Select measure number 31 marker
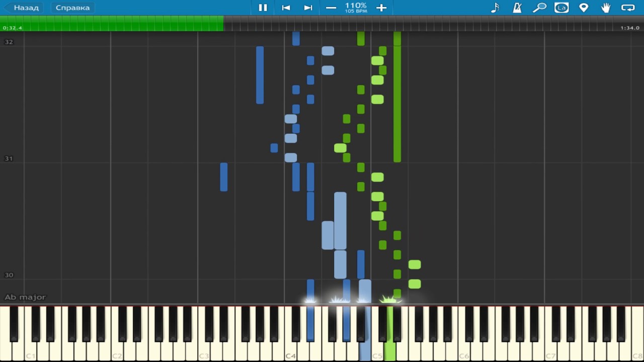 pyautogui.click(x=9, y=158)
